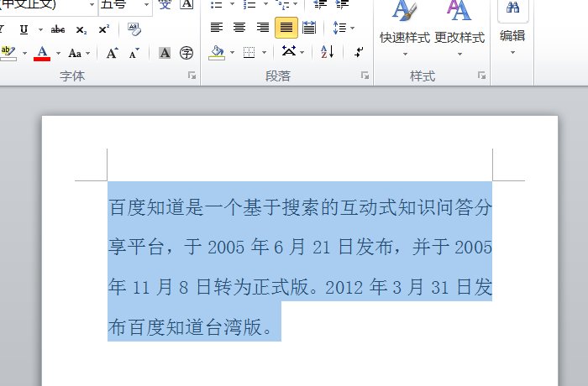
Task: Click the bullets list icon
Action: pos(217,4)
